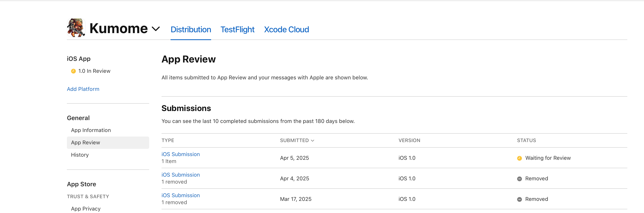The width and height of the screenshot is (644, 213).
Task: Click the Waiting for Review status text
Action: (548, 158)
